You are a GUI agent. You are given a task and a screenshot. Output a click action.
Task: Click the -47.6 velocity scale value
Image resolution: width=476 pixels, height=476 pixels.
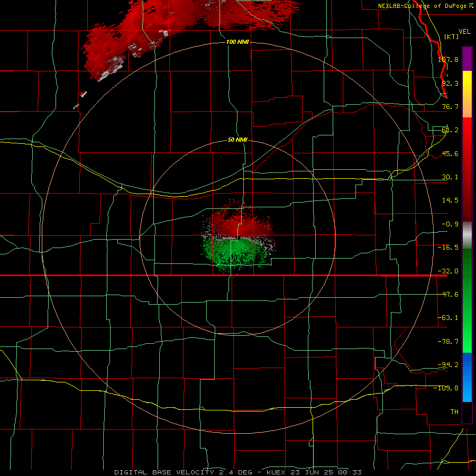pos(448,295)
